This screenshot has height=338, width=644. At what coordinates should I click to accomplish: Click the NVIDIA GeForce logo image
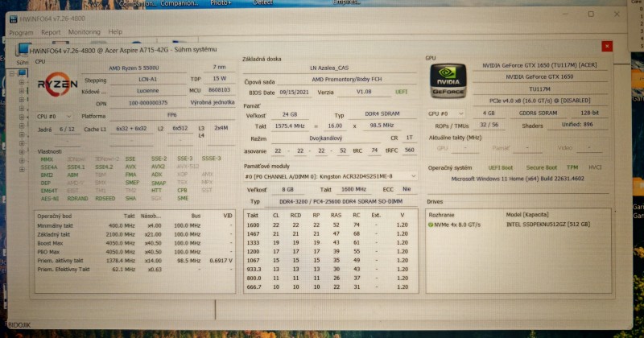click(447, 79)
